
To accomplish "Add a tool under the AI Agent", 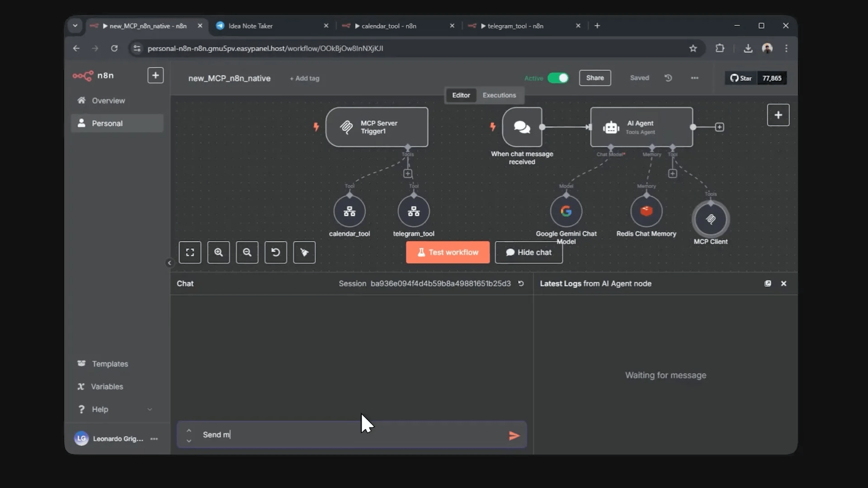I will (672, 174).
